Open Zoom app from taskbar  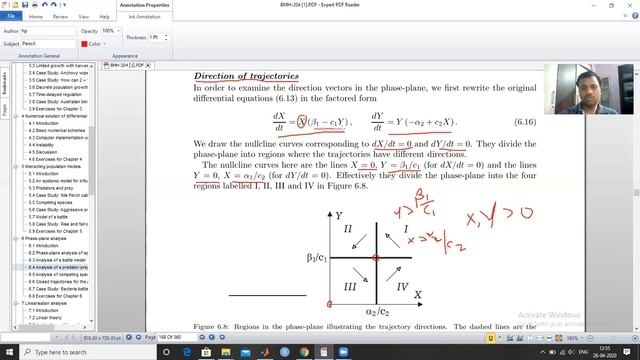[x=343, y=352]
